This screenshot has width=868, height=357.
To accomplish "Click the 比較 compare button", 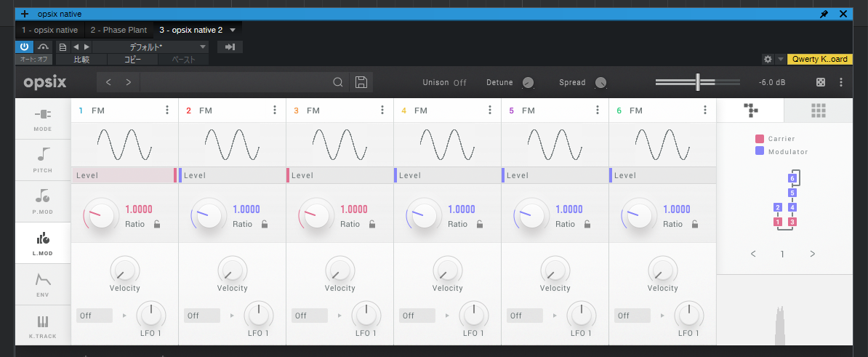I will (81, 60).
